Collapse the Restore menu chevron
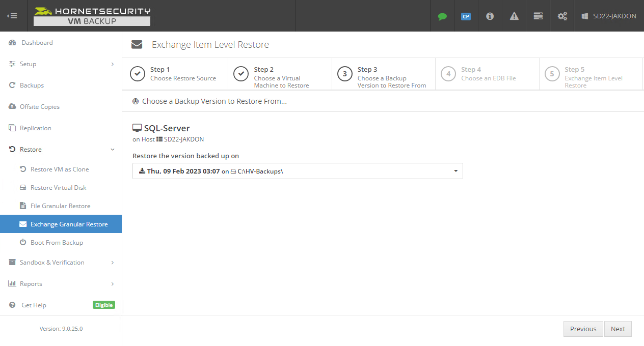Image resolution: width=644 pixels, height=346 pixels. coord(113,150)
